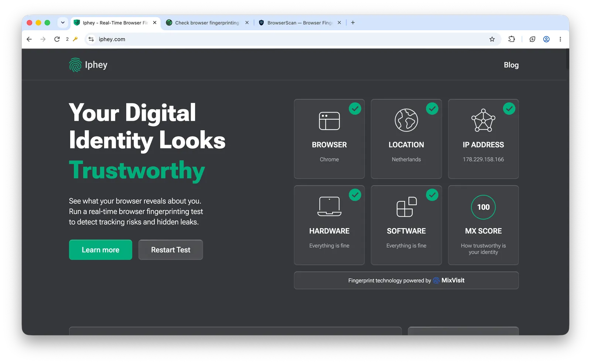
Task: Open the Extensions puzzle icon
Action: (x=512, y=39)
